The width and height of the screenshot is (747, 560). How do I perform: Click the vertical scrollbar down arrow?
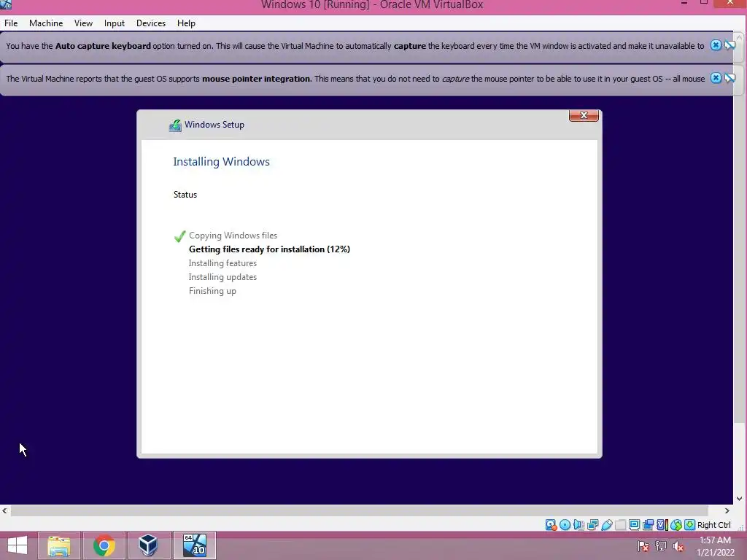pyautogui.click(x=740, y=499)
